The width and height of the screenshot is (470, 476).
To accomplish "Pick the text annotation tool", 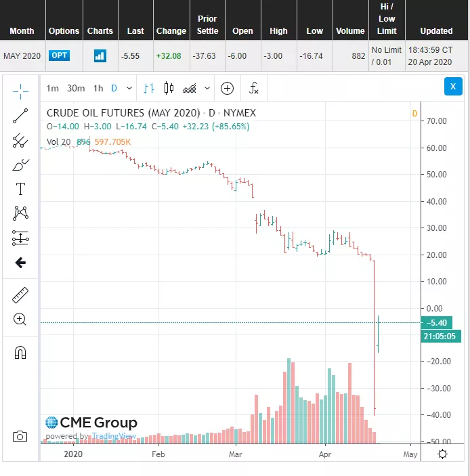I will 20,189.
